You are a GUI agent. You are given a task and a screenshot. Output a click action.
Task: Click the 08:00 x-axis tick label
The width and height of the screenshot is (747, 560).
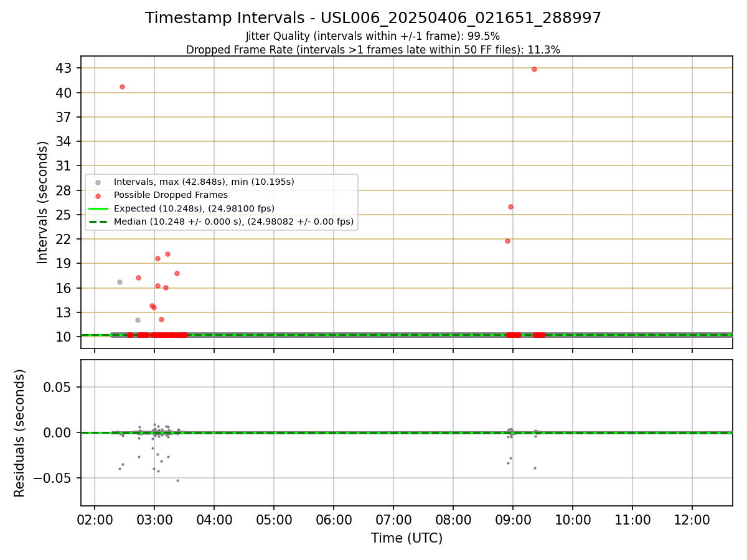click(x=453, y=520)
